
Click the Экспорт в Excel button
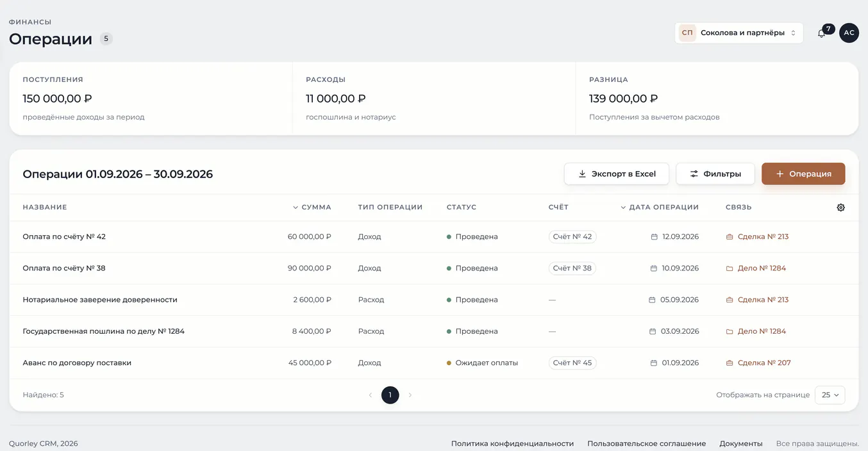point(617,174)
